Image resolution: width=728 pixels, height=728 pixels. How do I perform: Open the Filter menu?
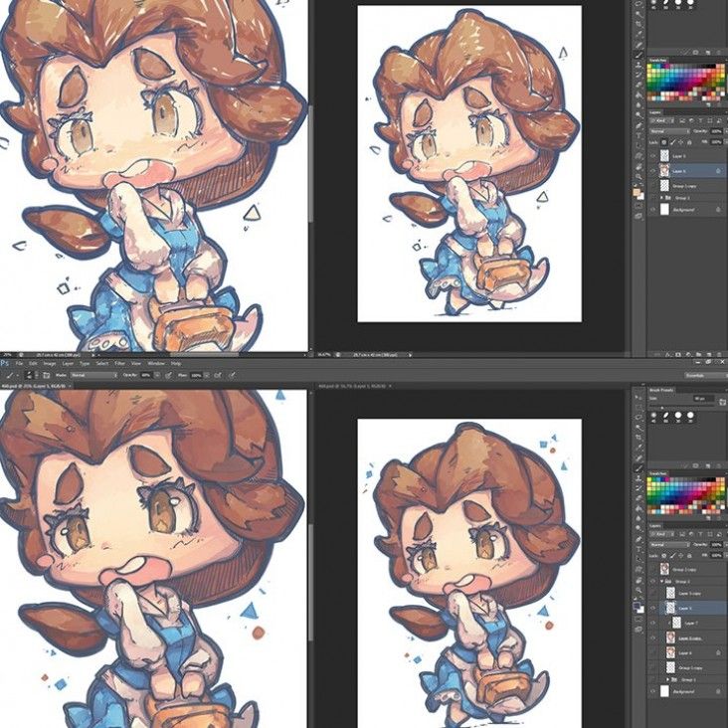click(119, 364)
